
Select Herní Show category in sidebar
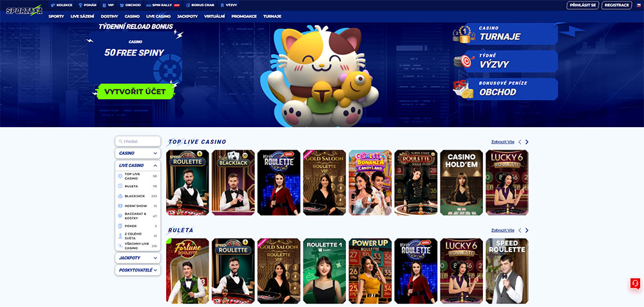click(x=138, y=206)
